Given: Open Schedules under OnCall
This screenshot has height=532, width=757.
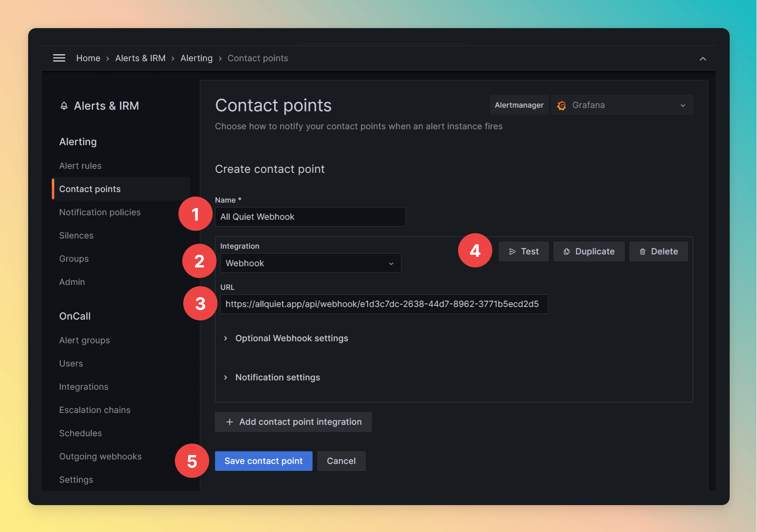Looking at the screenshot, I should point(80,433).
